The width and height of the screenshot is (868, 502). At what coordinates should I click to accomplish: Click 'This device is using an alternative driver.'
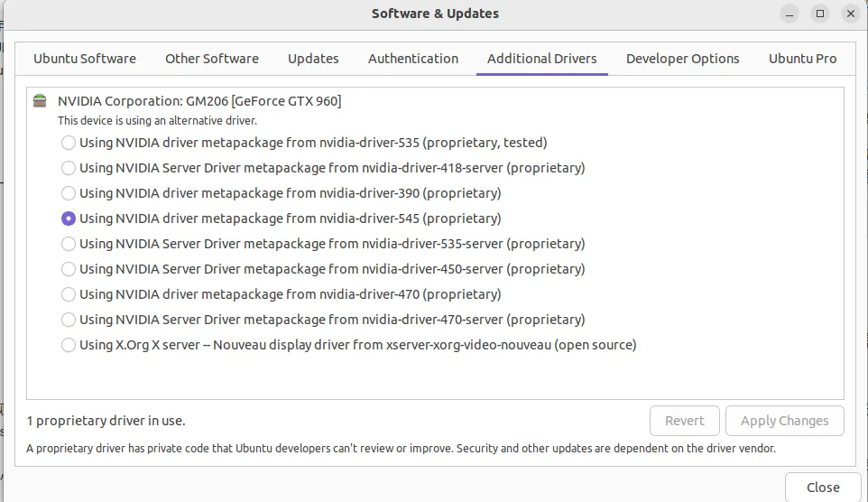[x=157, y=121]
